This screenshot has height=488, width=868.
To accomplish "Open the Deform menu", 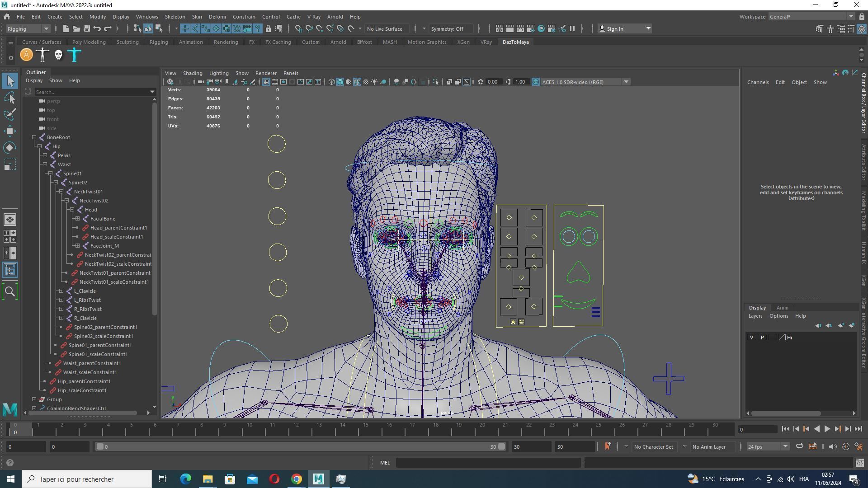I will (x=217, y=17).
